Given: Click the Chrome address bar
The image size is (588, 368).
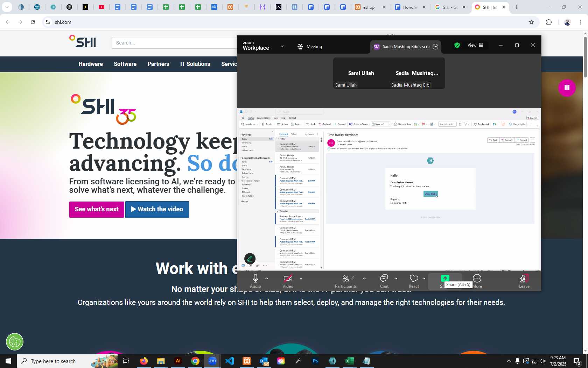Looking at the screenshot, I should (x=287, y=22).
